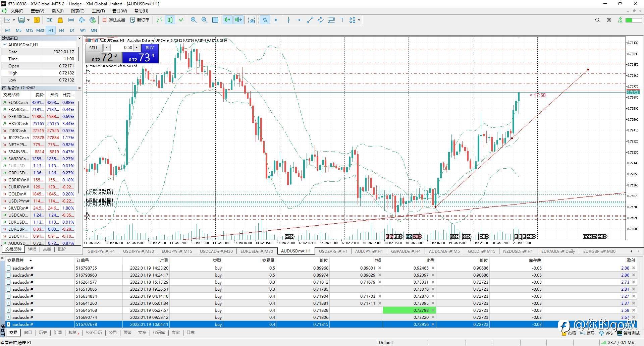Viewport: 644px width, 346px height.
Task: Open the dollar-sign trading icon
Action: (37, 20)
